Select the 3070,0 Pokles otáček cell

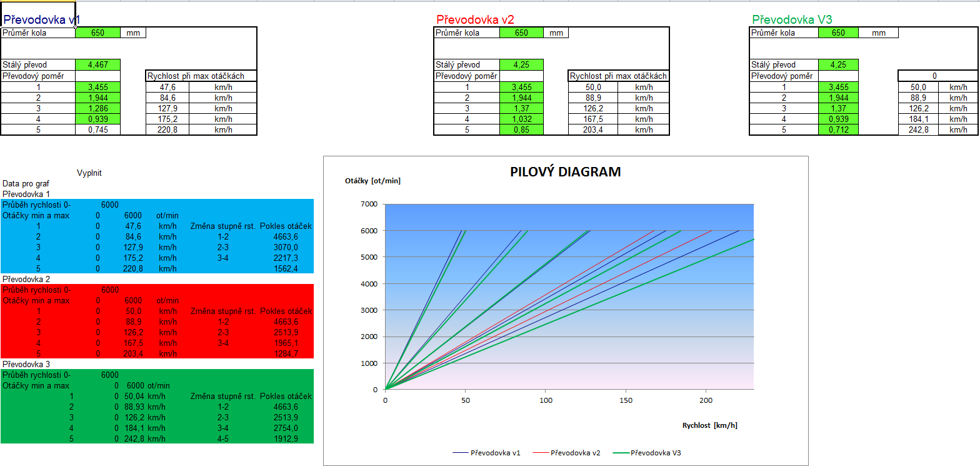(286, 248)
